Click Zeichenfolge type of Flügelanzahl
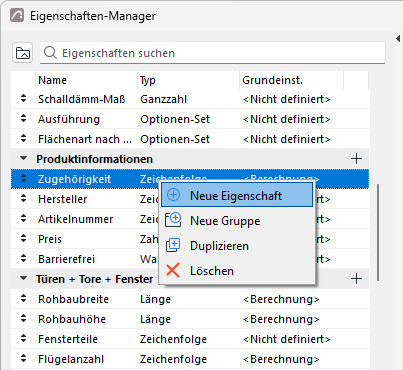This screenshot has height=370, width=403. [x=173, y=359]
